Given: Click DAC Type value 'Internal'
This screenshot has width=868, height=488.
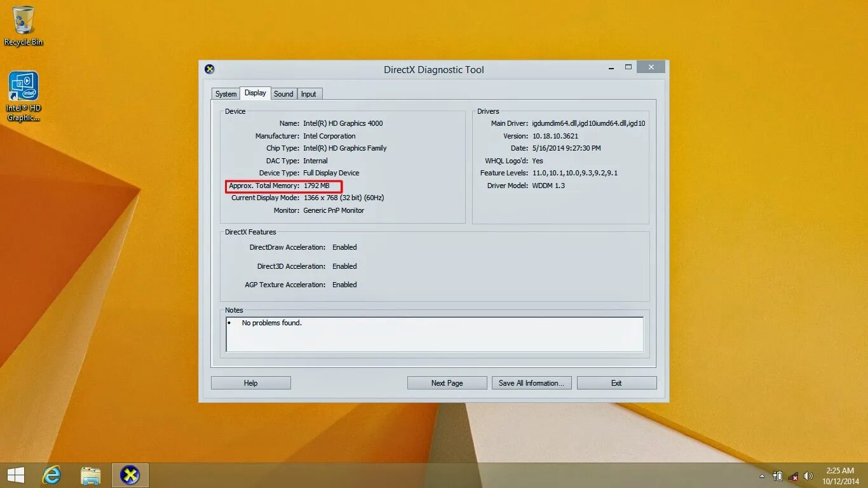Looking at the screenshot, I should 316,161.
